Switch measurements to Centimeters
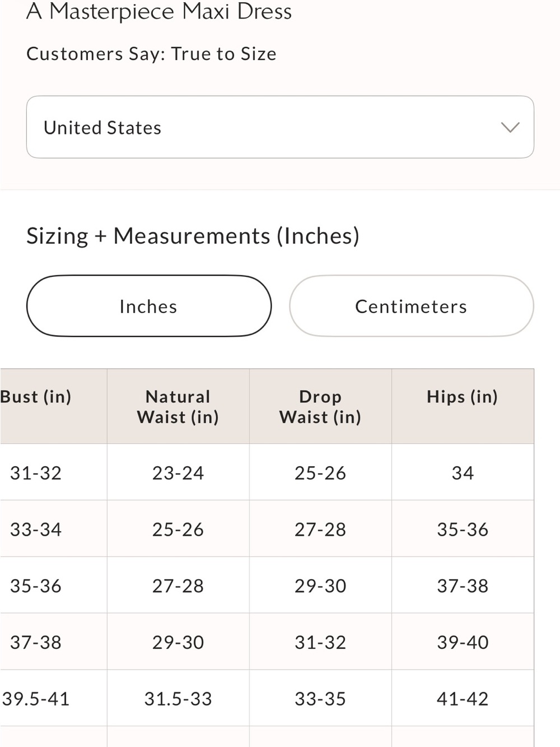560x747 pixels. pyautogui.click(x=412, y=306)
